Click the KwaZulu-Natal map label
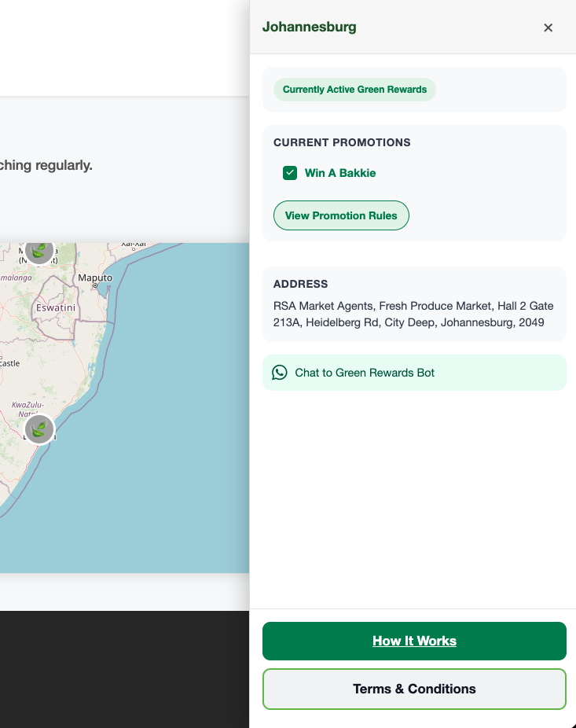Screen dimensions: 576x728 [x=29, y=409]
